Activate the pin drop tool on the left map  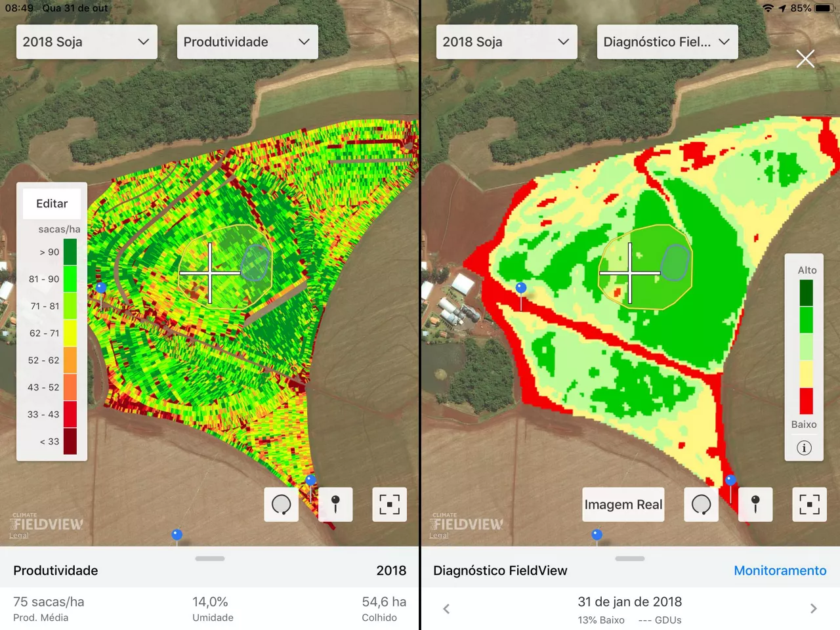pos(335,505)
